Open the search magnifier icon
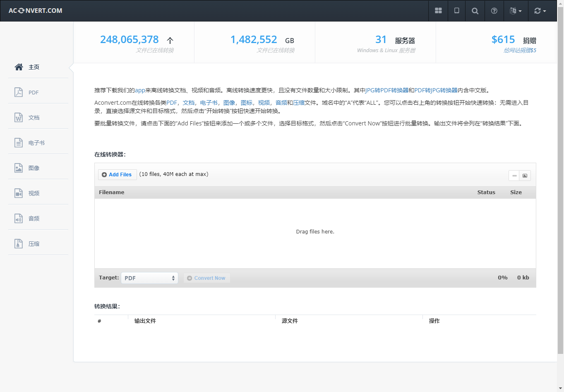The width and height of the screenshot is (564, 392). pyautogui.click(x=475, y=11)
